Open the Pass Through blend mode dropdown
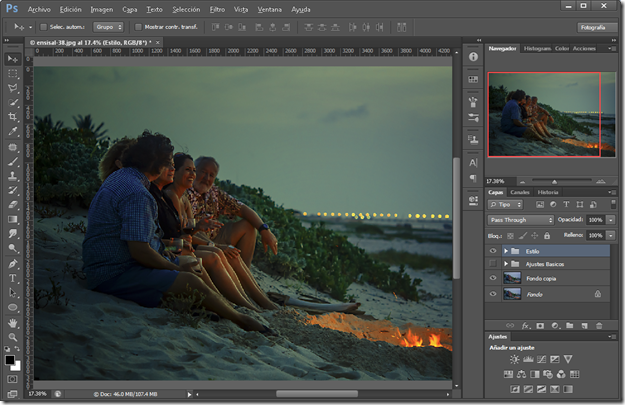The image size is (625, 405). coord(521,220)
